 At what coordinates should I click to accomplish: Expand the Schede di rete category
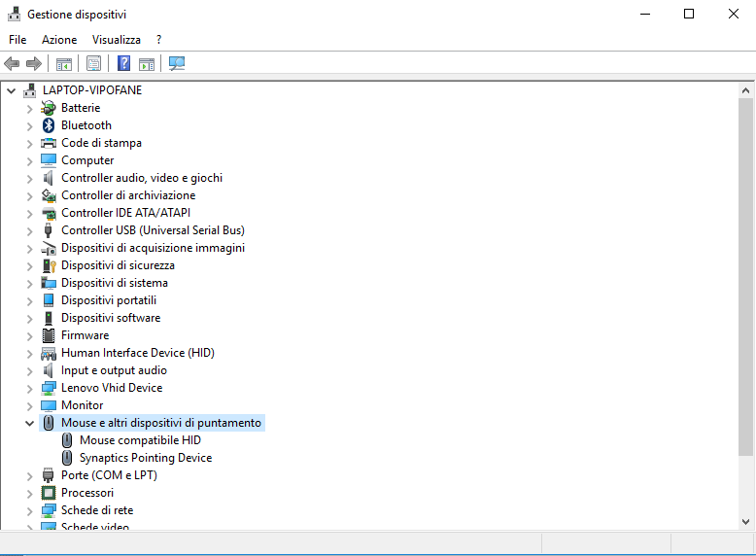tap(29, 510)
